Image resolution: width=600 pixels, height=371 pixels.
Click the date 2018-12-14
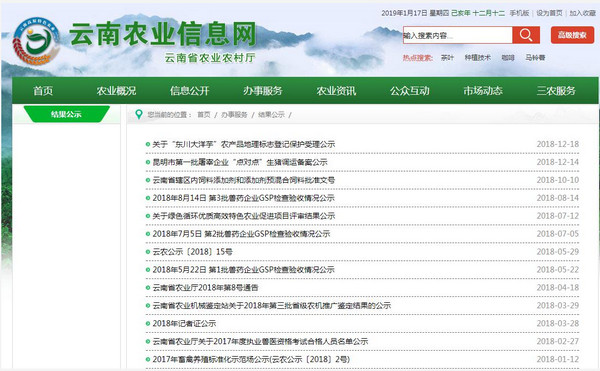click(558, 162)
